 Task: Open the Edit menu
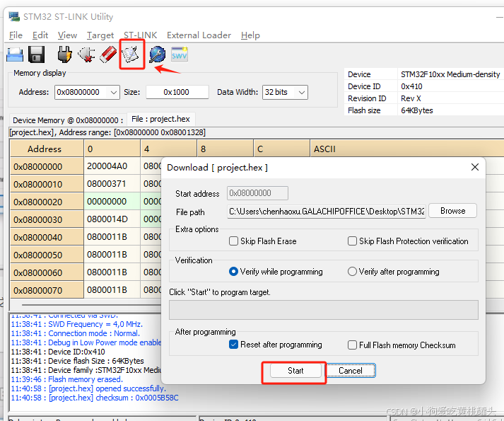(40, 35)
